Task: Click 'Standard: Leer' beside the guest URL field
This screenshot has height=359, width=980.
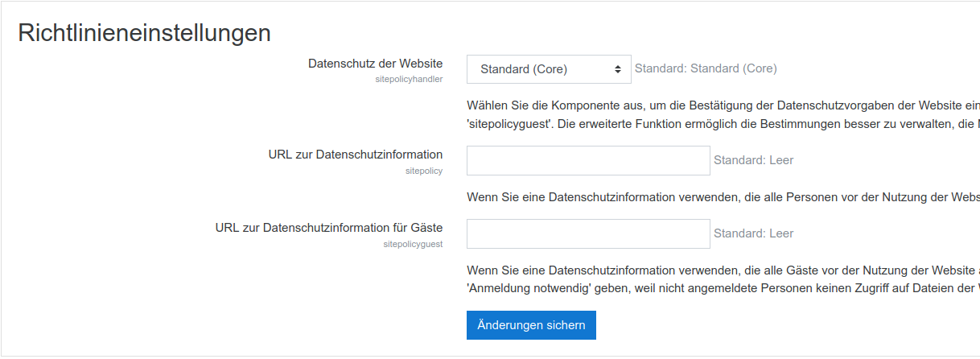Action: (x=753, y=233)
